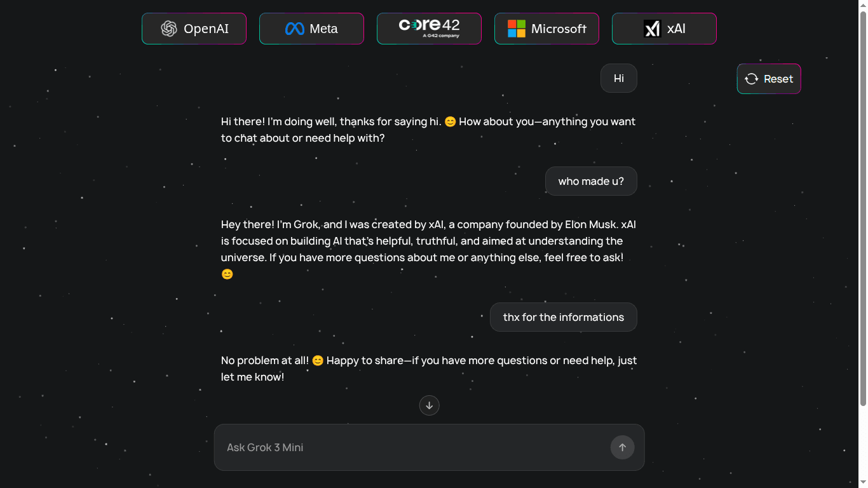This screenshot has height=488, width=868.
Task: Send the message using the arrow button
Action: point(622,447)
